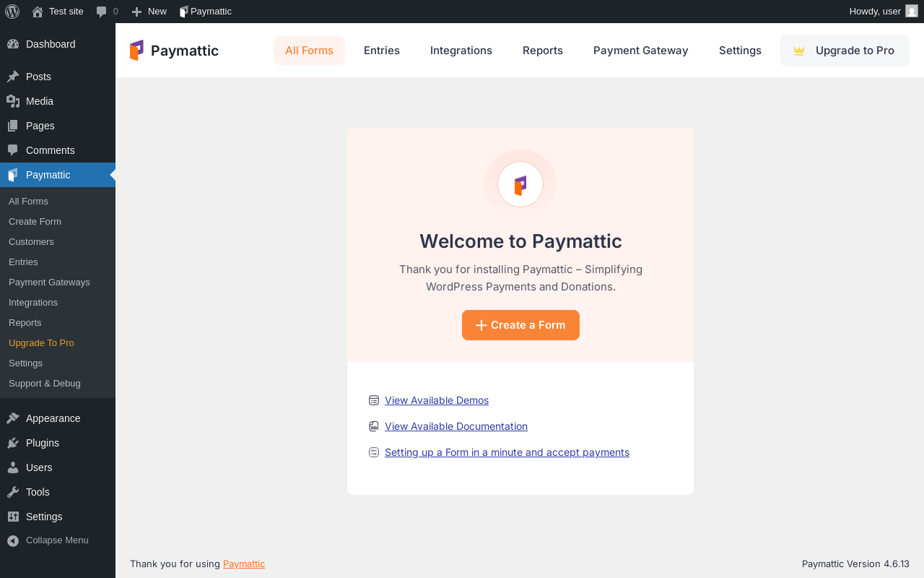Click the Tools wrench icon in sidebar
924x578 pixels.
tap(13, 492)
